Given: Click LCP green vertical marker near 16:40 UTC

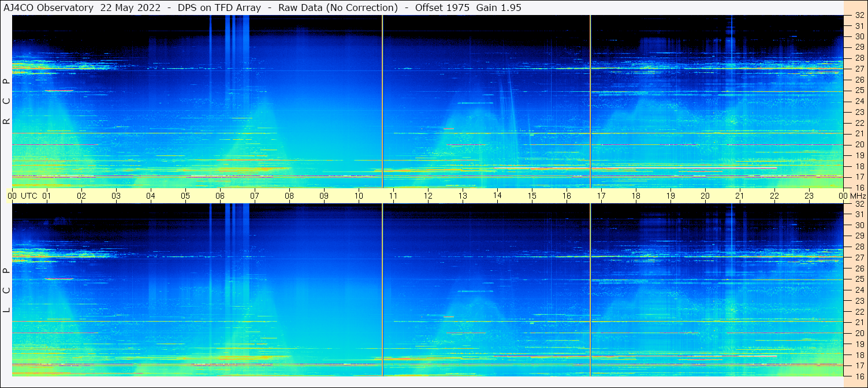Looking at the screenshot, I should click(x=590, y=290).
